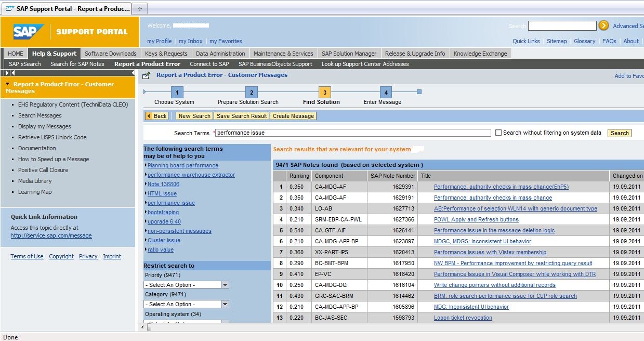Image resolution: width=644 pixels, height=341 pixels.
Task: Open the Keys & Requests tab
Action: click(166, 54)
